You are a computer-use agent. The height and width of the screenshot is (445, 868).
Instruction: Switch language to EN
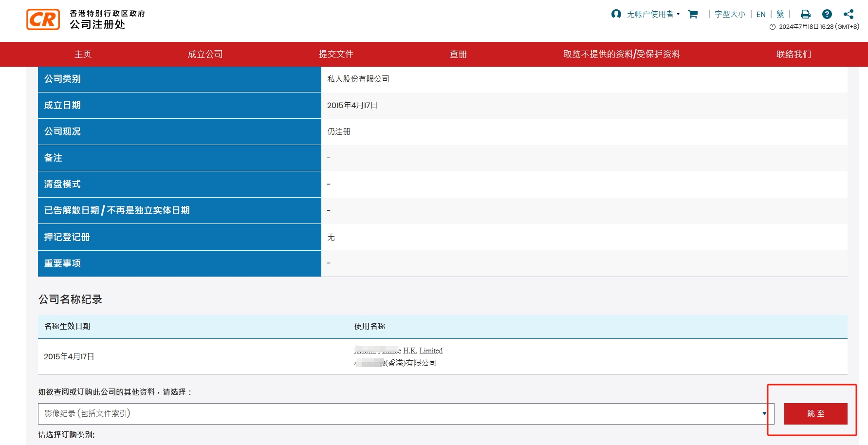[761, 15]
